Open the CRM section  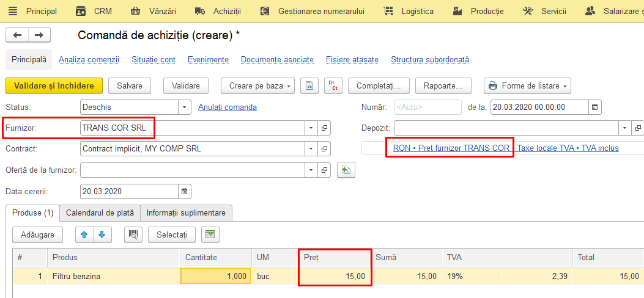94,12
